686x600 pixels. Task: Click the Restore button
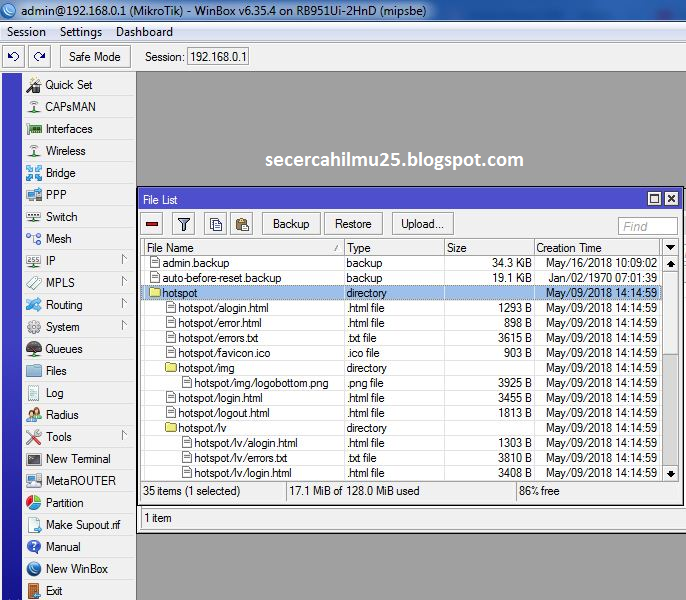(x=353, y=224)
